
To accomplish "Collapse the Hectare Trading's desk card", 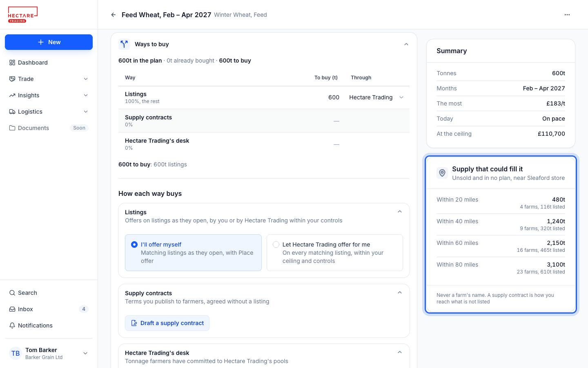I will pos(400,352).
